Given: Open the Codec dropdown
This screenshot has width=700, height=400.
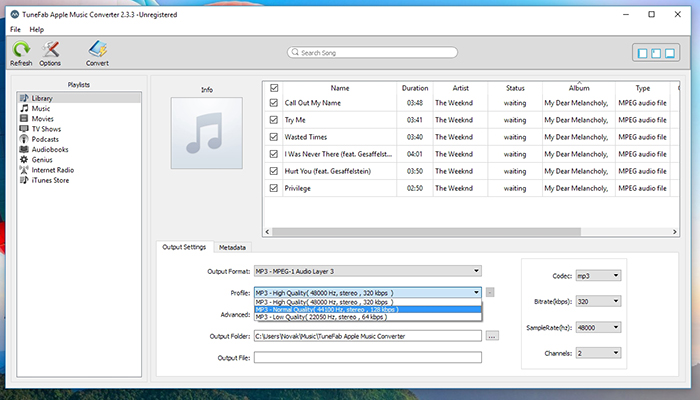Looking at the screenshot, I should (598, 276).
